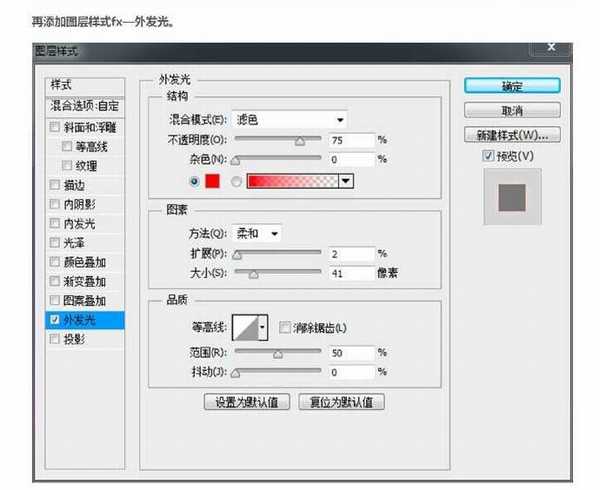Image resolution: width=600 pixels, height=490 pixels.
Task: Select the gradient radio button
Action: (237, 181)
